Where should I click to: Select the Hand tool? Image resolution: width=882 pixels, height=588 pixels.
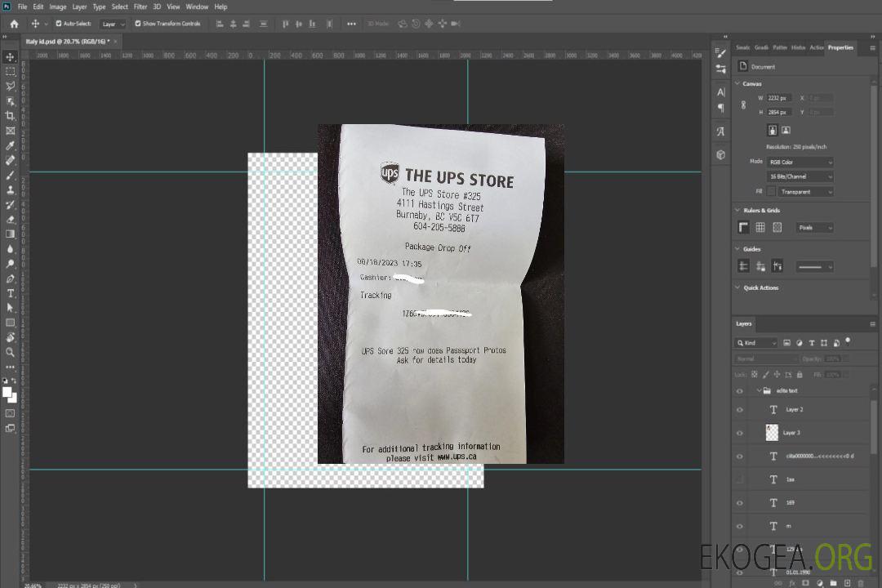pos(10,337)
